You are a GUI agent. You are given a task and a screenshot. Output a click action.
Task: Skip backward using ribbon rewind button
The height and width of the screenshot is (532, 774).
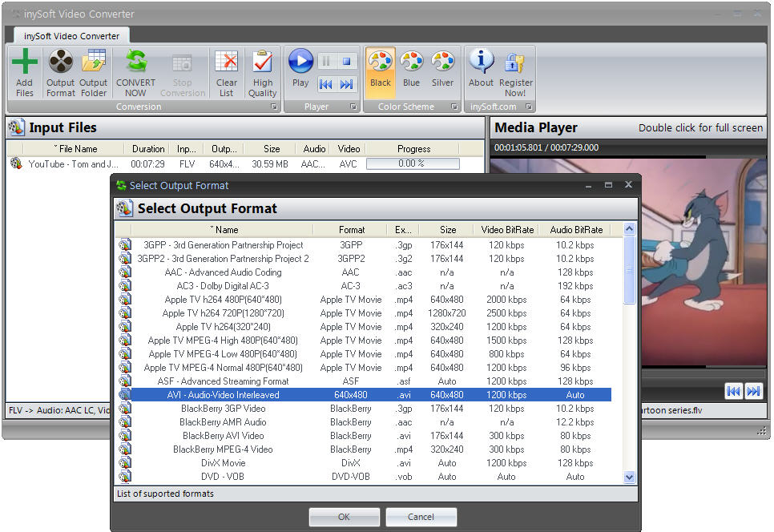click(326, 84)
